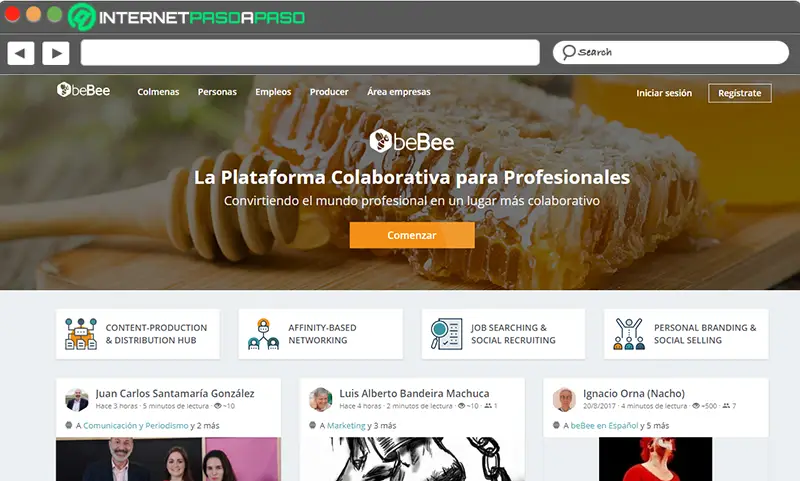Open the Producer menu item
This screenshot has width=800, height=481.
[329, 92]
